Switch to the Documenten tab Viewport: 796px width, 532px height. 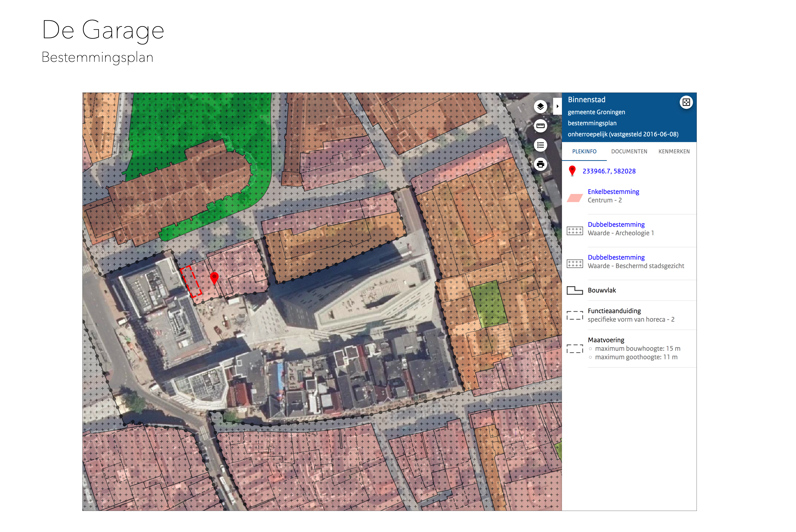tap(629, 152)
